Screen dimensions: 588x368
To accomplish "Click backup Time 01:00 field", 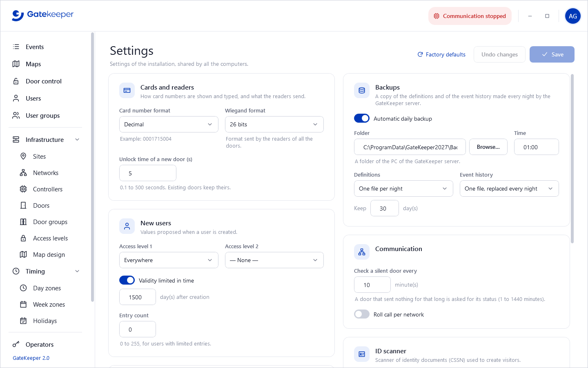I will point(537,147).
